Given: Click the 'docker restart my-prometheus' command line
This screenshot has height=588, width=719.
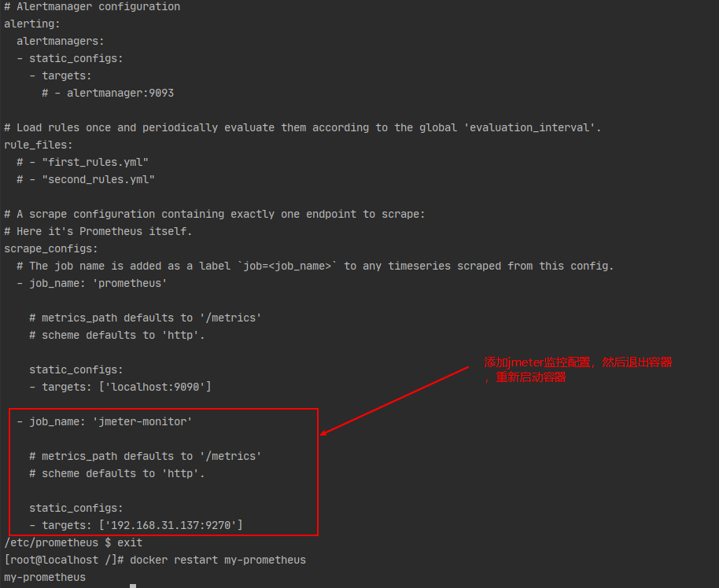Looking at the screenshot, I should pos(155,560).
